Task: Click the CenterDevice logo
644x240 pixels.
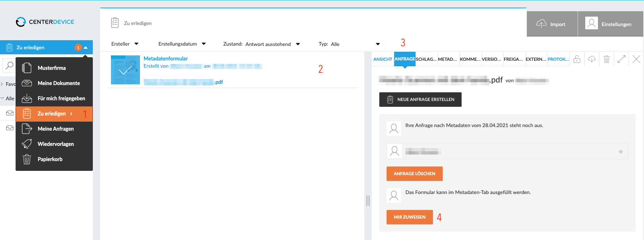Action: tap(45, 22)
